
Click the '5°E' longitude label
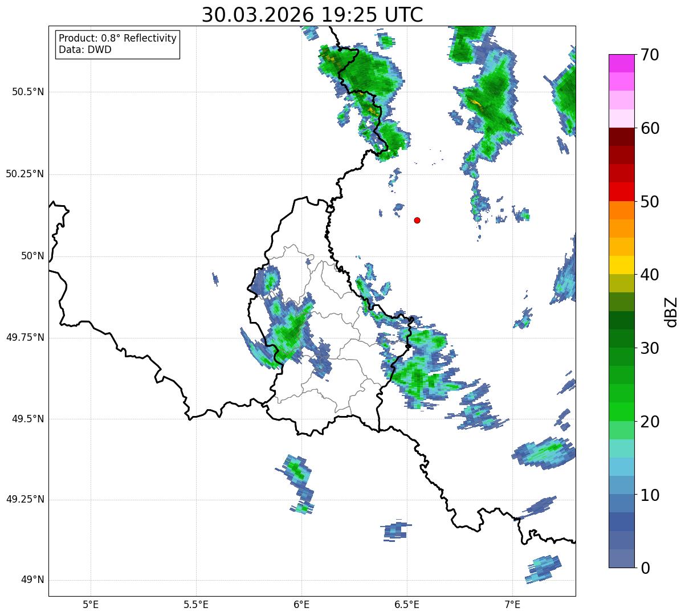click(91, 604)
